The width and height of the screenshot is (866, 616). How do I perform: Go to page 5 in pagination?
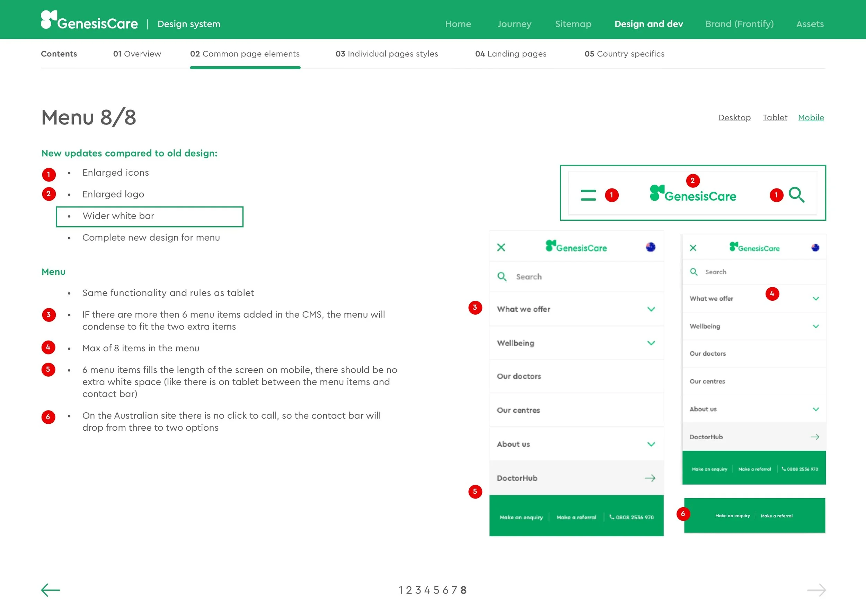point(436,590)
